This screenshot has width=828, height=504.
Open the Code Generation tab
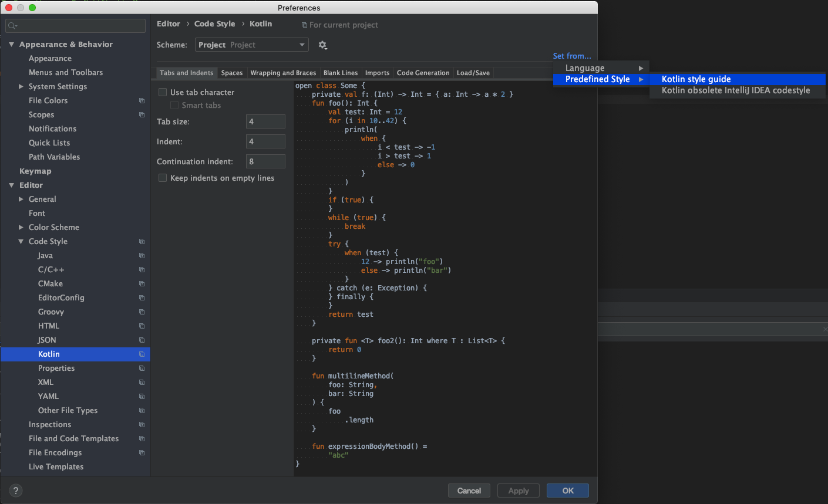(423, 73)
